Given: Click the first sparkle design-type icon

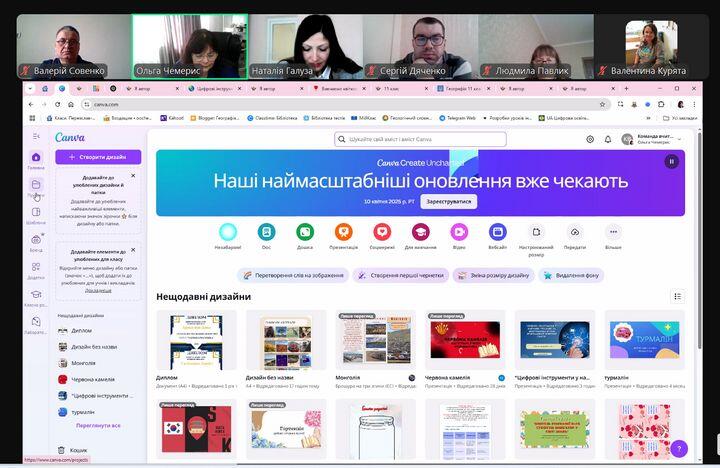Looking at the screenshot, I should tap(228, 232).
